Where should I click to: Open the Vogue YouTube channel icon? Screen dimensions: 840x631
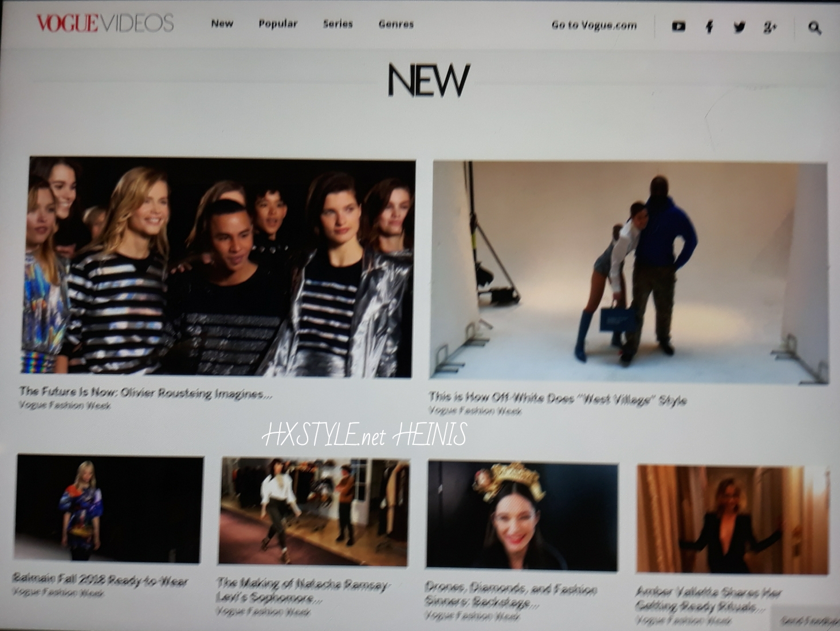click(678, 26)
